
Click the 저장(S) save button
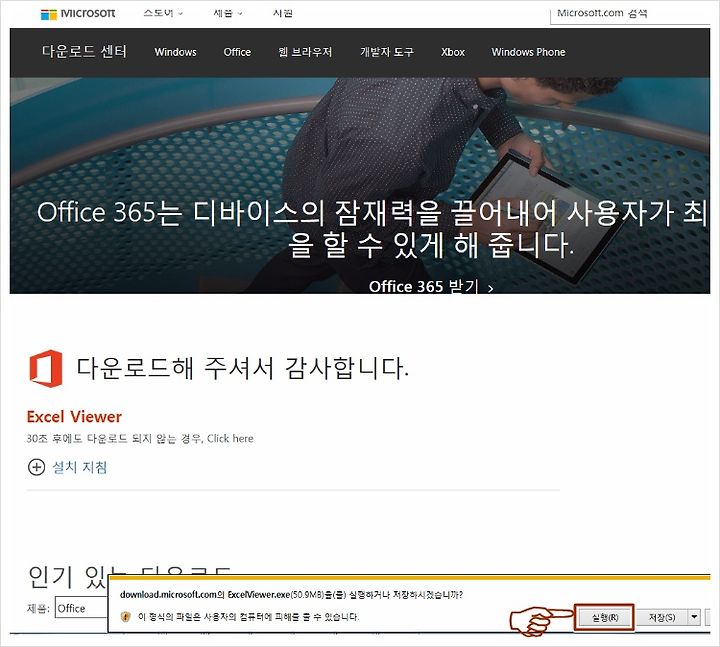click(x=662, y=617)
